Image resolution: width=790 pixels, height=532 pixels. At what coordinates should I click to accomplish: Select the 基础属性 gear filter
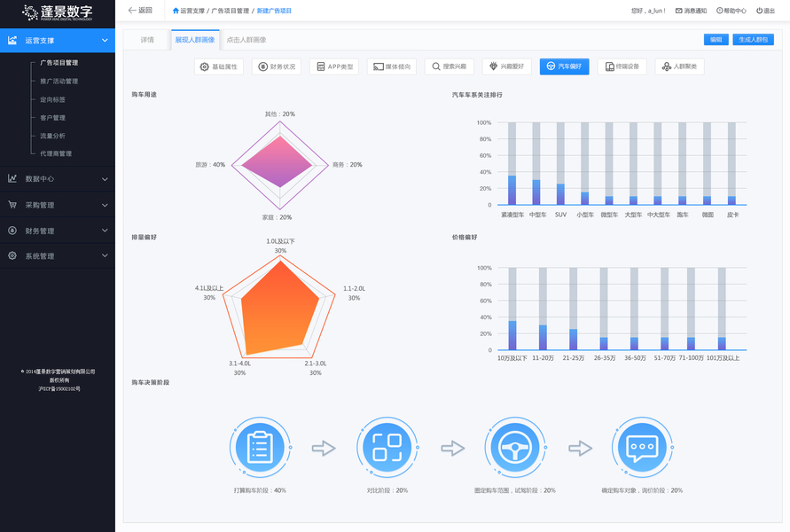pyautogui.click(x=219, y=66)
